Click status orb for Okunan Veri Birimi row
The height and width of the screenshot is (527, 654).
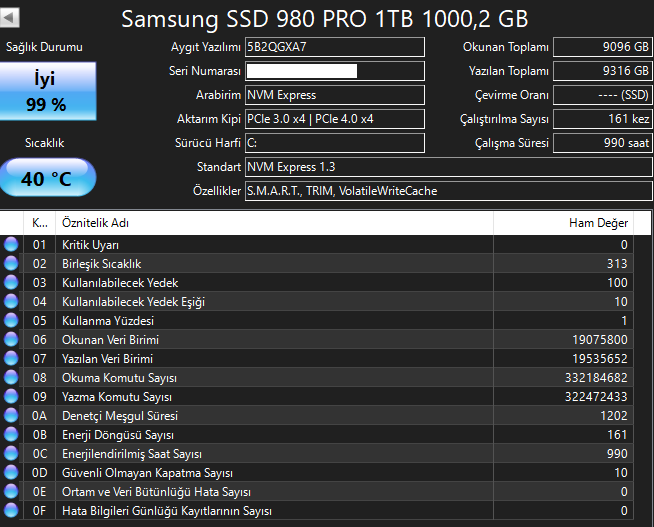click(11, 339)
